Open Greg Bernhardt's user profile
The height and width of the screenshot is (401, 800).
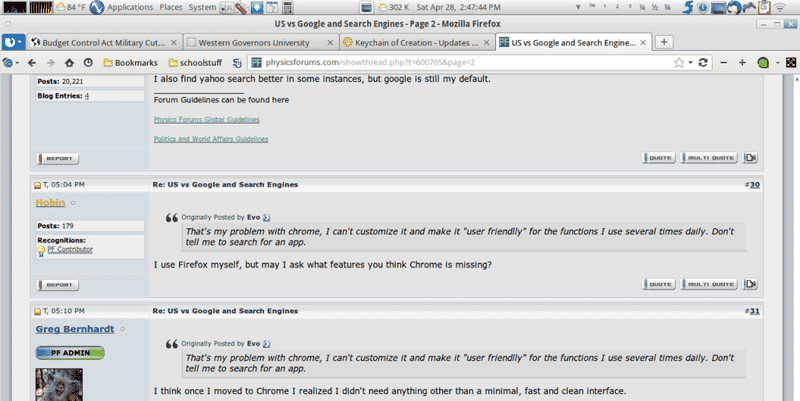click(x=75, y=329)
